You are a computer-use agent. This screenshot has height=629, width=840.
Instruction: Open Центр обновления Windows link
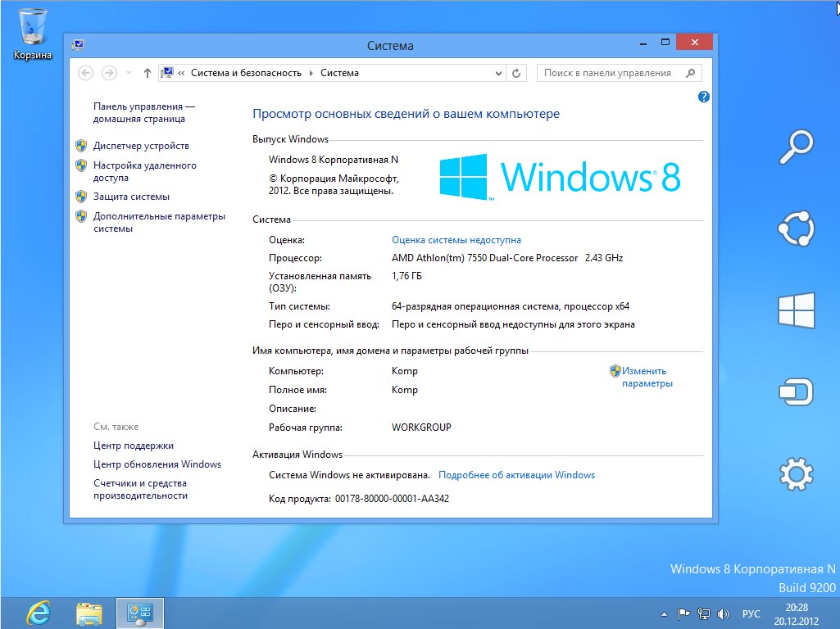tap(157, 464)
